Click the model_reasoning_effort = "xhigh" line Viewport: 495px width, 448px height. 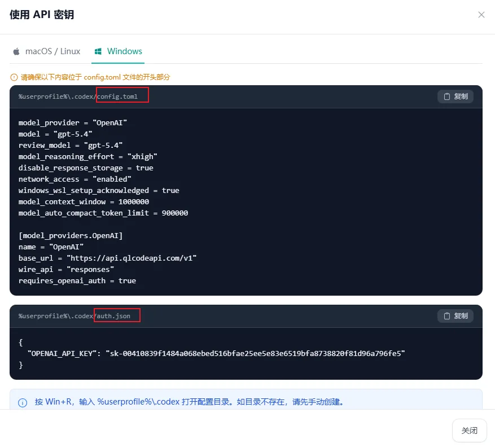pyautogui.click(x=87, y=157)
